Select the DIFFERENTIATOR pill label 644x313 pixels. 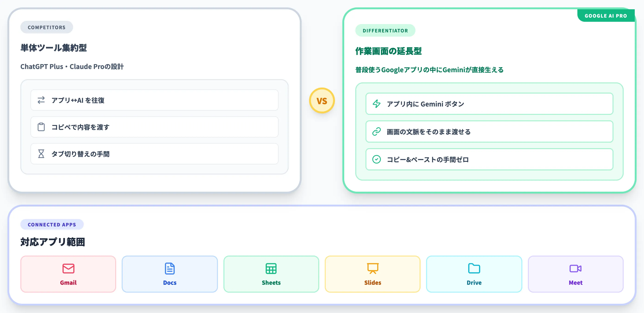[385, 31]
